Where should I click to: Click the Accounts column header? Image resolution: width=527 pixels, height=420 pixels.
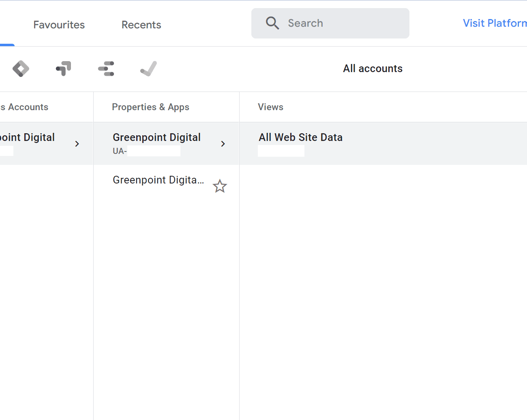click(x=24, y=107)
